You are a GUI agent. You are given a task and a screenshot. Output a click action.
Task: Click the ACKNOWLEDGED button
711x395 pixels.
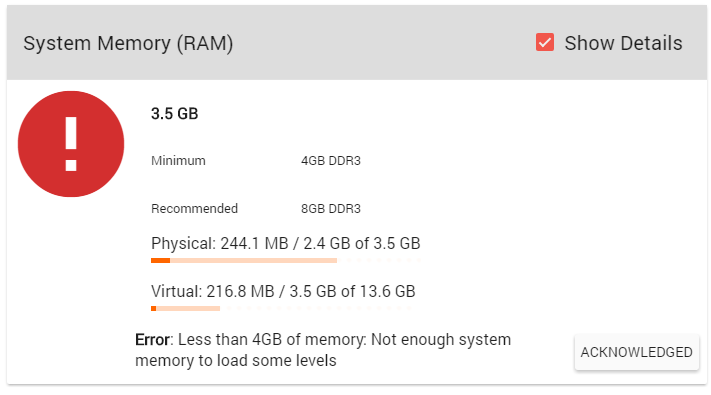[x=637, y=352]
